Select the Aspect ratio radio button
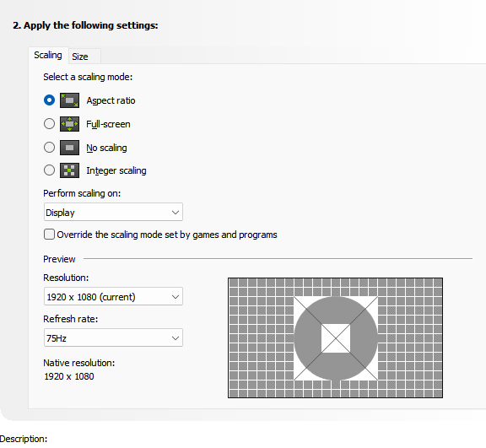This screenshot has width=486, height=448. pyautogui.click(x=49, y=100)
